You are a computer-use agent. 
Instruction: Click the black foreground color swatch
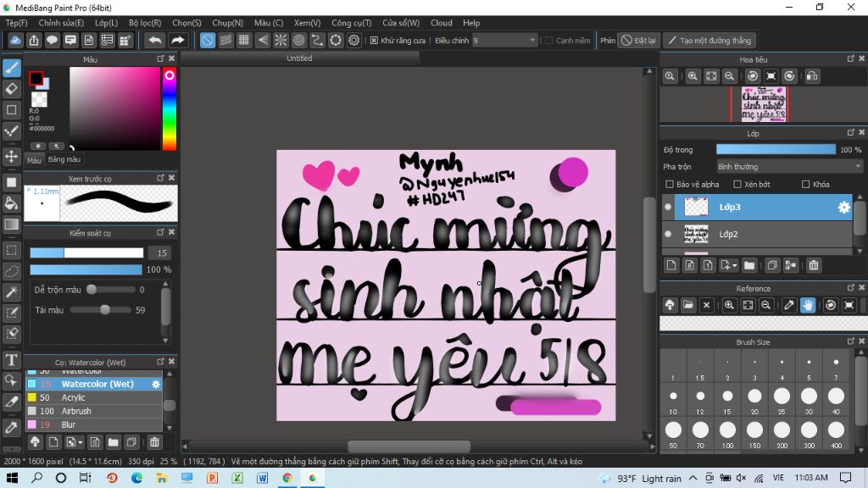click(36, 79)
